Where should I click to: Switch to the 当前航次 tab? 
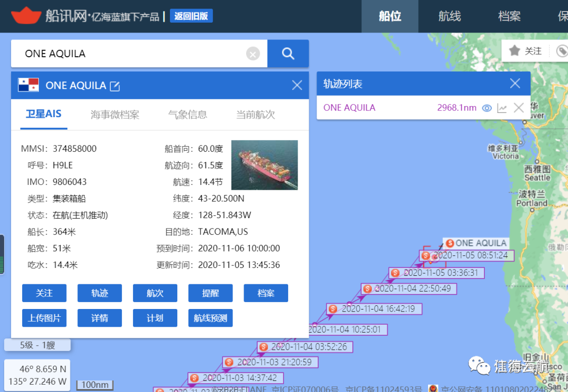coord(256,115)
